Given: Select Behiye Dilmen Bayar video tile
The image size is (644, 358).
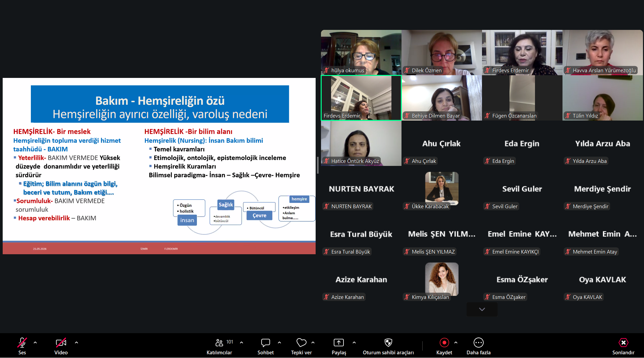Looking at the screenshot, I should pyautogui.click(x=442, y=98).
